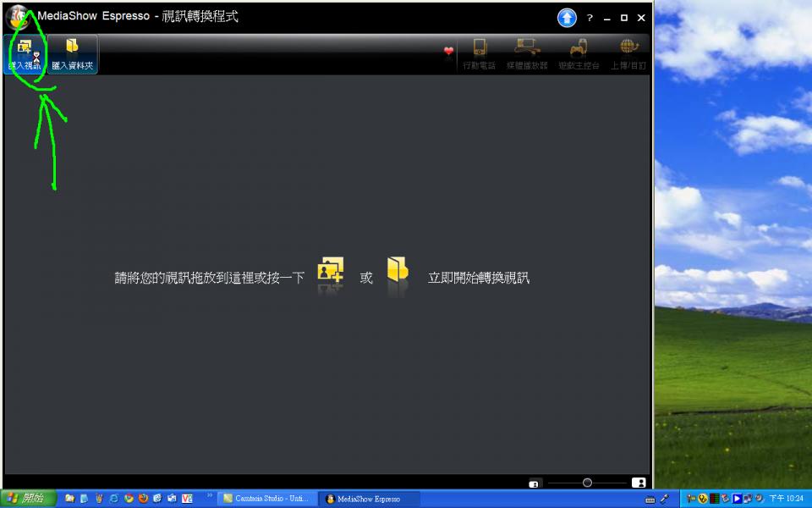Click the center add-video icon
Image resolution: width=812 pixels, height=508 pixels.
[331, 271]
